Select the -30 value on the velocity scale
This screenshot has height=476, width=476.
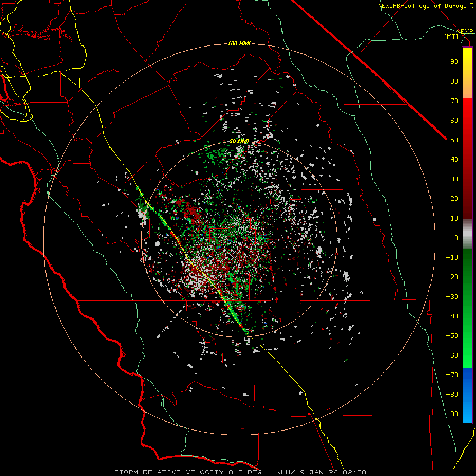coord(452,297)
